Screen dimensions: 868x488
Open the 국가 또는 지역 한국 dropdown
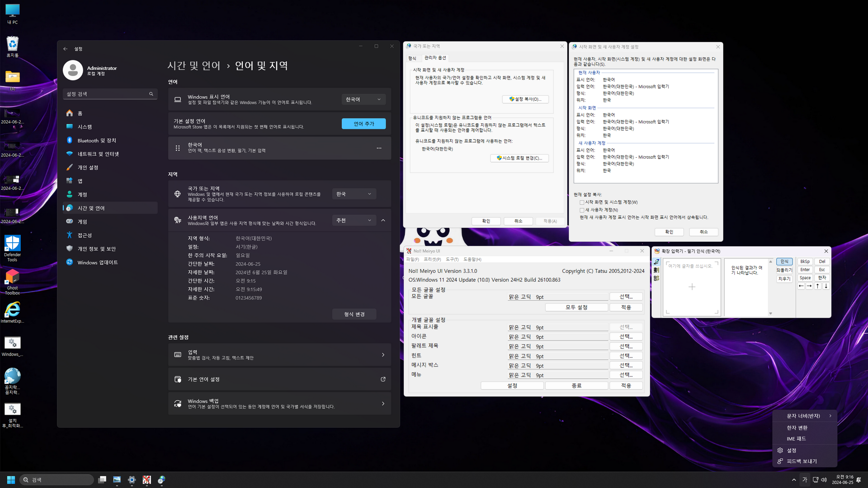354,194
